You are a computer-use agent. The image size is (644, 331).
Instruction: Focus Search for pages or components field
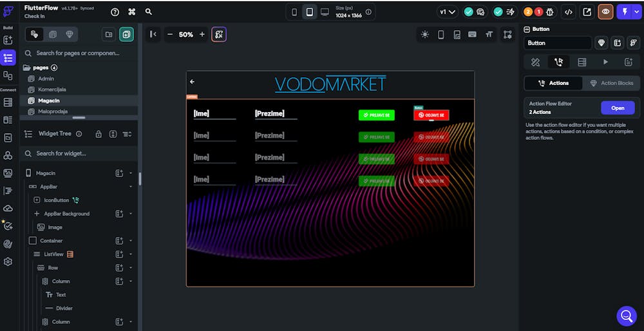tap(79, 53)
